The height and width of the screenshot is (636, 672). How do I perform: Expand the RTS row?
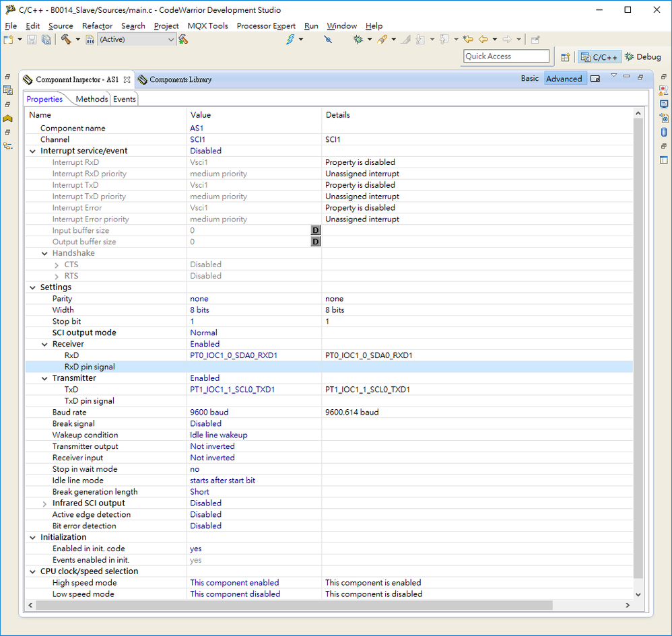(x=57, y=276)
